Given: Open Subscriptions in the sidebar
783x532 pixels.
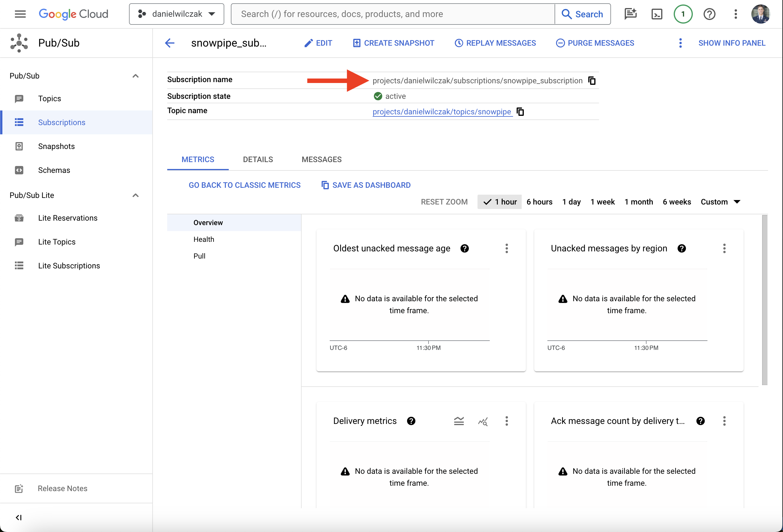Looking at the screenshot, I should [x=76, y=122].
